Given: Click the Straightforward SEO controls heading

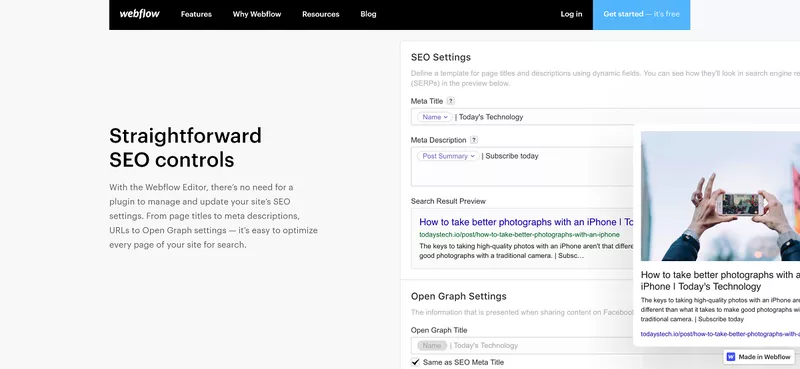Looking at the screenshot, I should coord(185,148).
